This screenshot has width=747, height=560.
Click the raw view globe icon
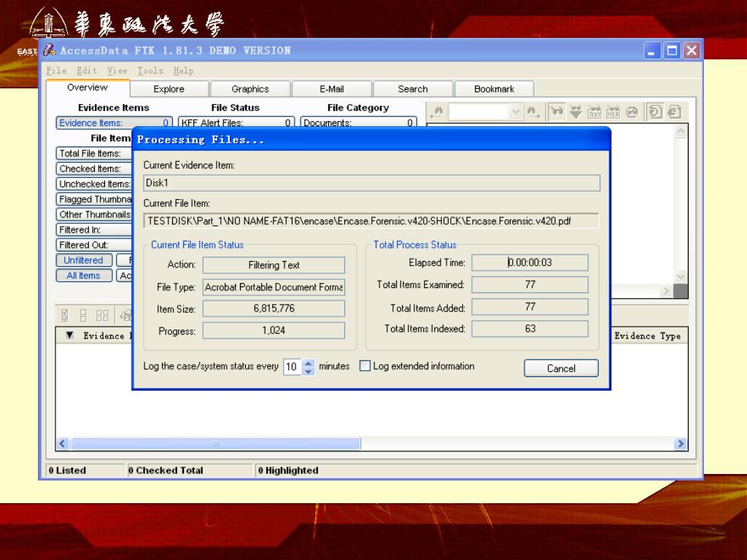pyautogui.click(x=632, y=112)
